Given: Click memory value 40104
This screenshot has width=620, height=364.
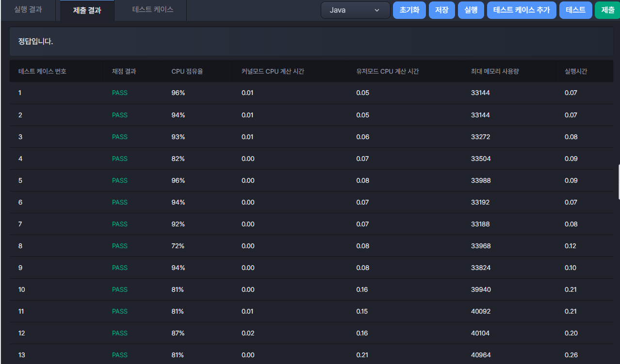Looking at the screenshot, I should coord(481,333).
